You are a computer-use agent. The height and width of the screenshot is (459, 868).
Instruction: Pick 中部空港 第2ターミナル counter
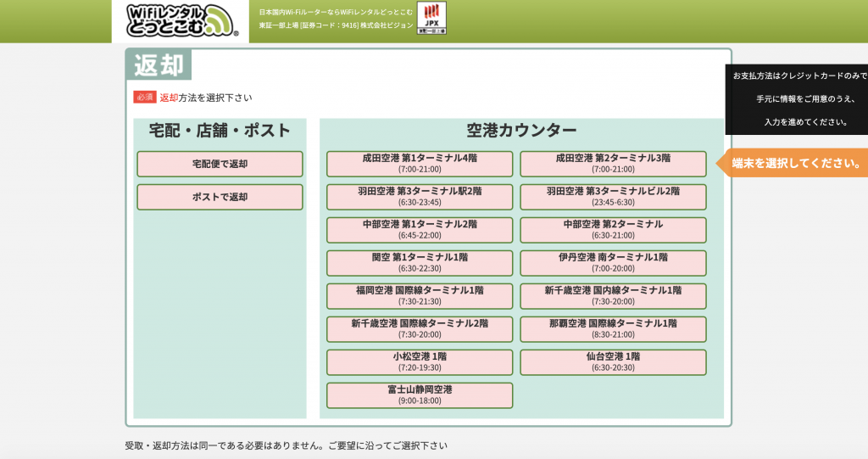pos(613,230)
